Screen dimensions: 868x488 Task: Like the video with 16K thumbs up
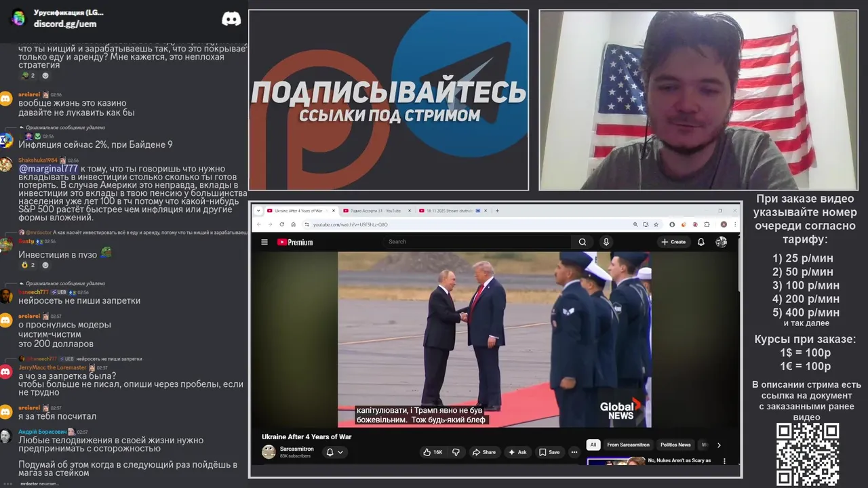click(x=433, y=452)
